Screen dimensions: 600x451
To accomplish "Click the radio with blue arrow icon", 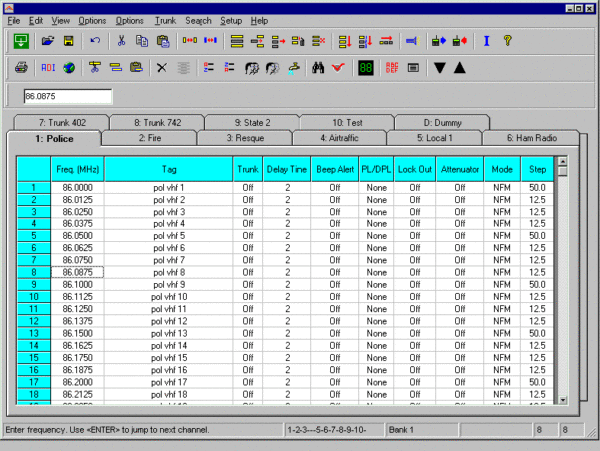I will (x=439, y=41).
